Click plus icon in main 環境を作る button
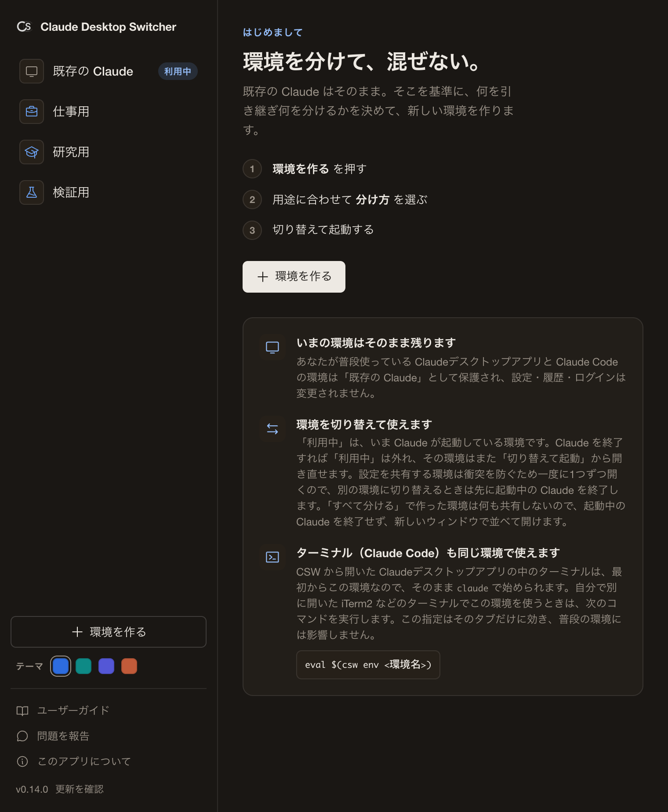This screenshot has width=668, height=812. pos(263,277)
